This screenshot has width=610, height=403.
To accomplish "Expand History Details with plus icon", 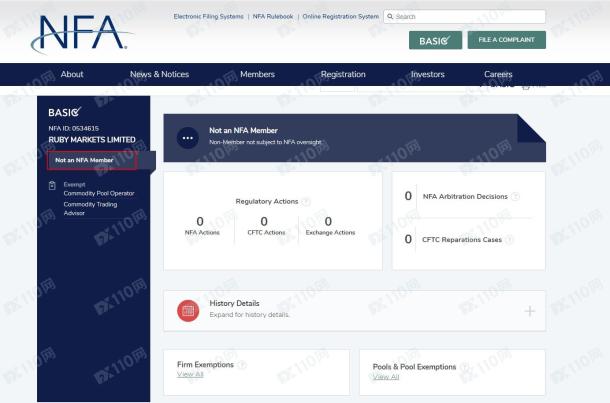I will coord(529,311).
